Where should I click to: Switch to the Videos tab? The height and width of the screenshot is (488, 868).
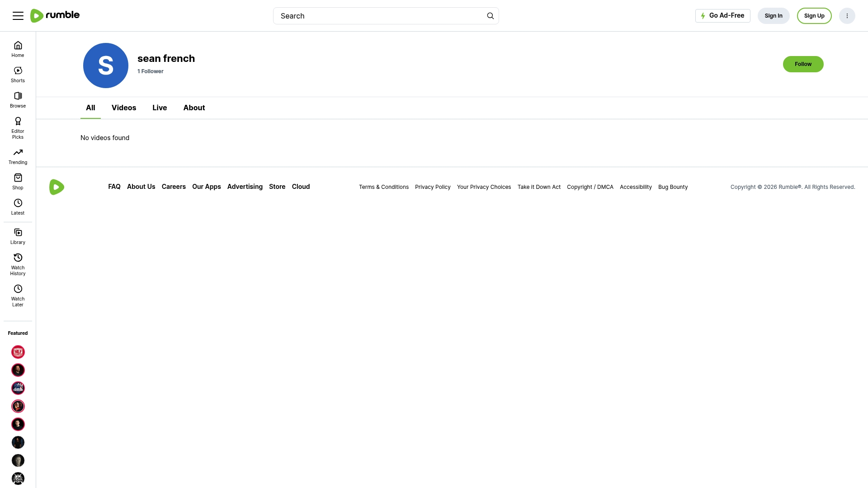(x=124, y=108)
